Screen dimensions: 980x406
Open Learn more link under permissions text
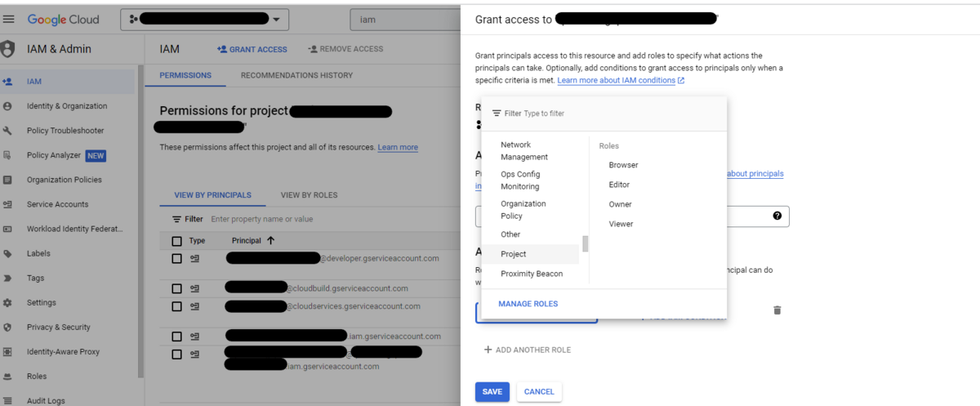pos(398,148)
